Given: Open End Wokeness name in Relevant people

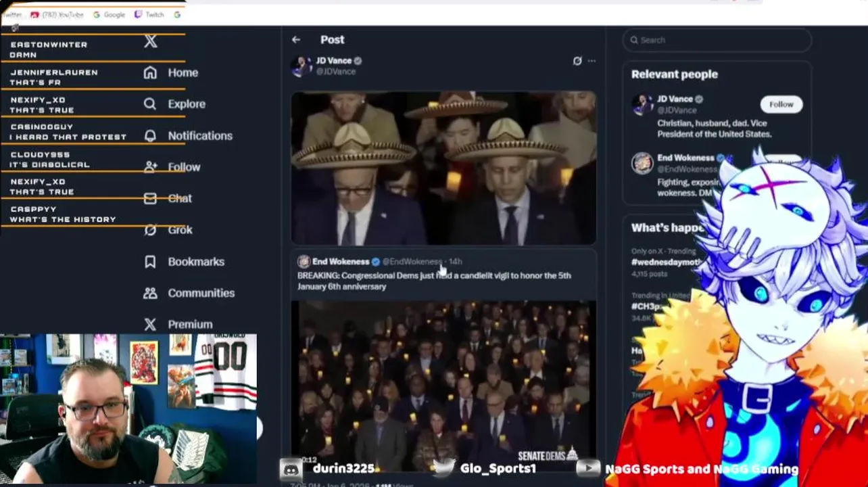Looking at the screenshot, I should coord(685,158).
